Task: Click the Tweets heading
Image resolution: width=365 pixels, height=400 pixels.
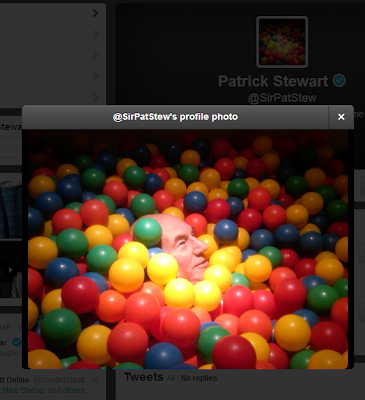Action: pos(144,377)
